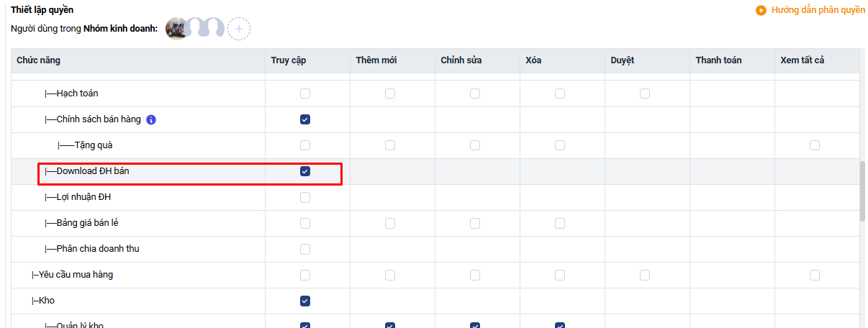Uncheck Truy cập for Chính sách bán hàng
This screenshot has width=868, height=328.
tap(305, 119)
